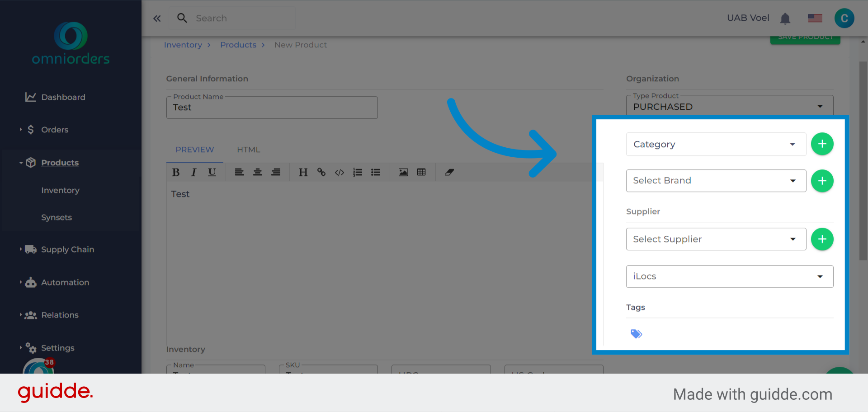This screenshot has width=868, height=412.
Task: Open the Category dropdown
Action: 716,144
